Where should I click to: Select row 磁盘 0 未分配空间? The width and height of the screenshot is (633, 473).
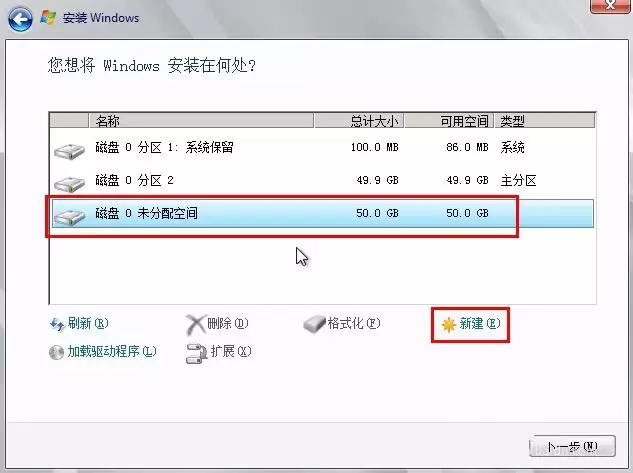(x=322, y=213)
